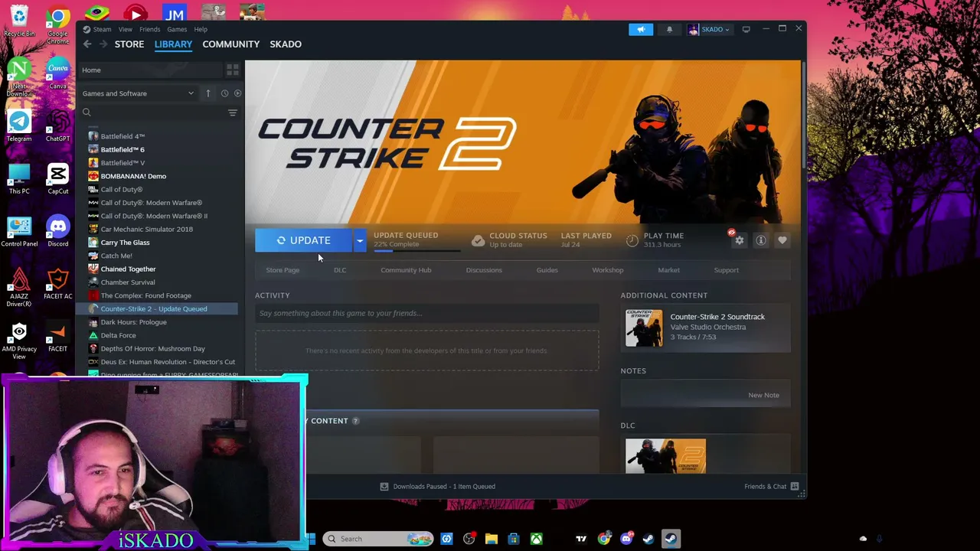Select Car Mechanic Simulator 2018 in the list
Viewport: 980px width, 551px height.
[x=146, y=230]
